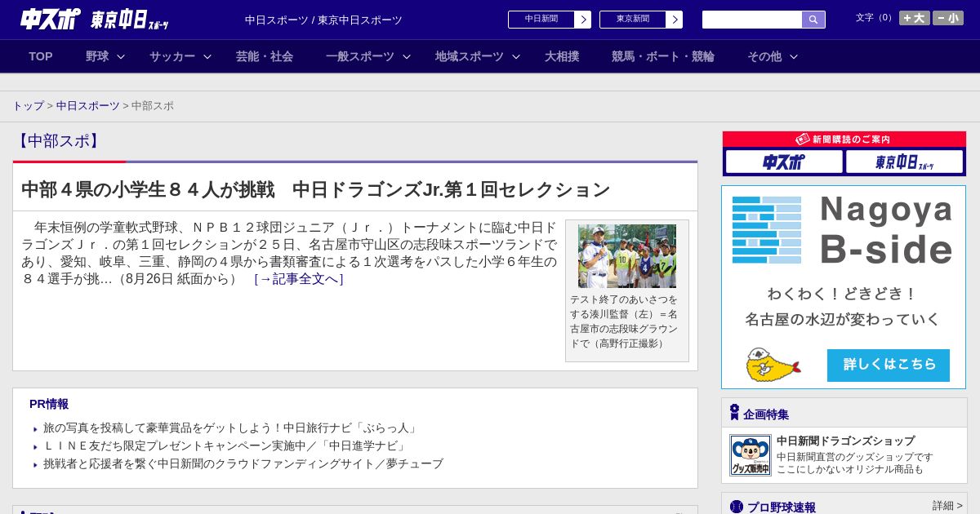Image resolution: width=980 pixels, height=514 pixels.
Task: Open ＬＩＮＥ友だち限定プレゼントキャンペーン PR link
Action: click(x=225, y=446)
